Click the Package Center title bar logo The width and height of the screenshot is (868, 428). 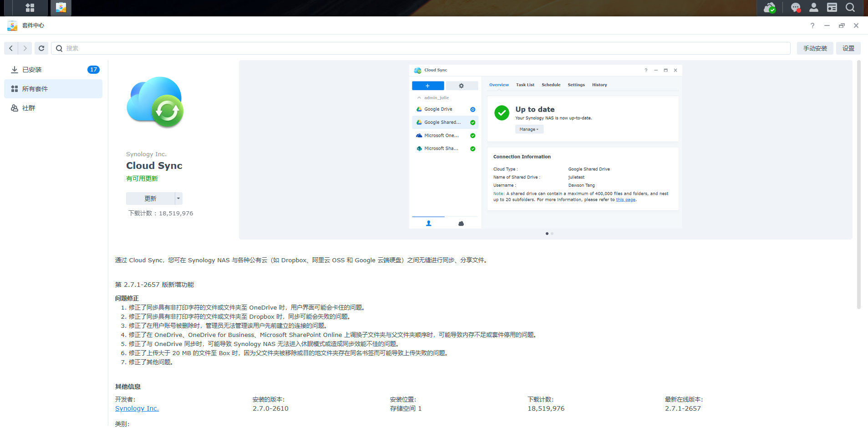click(12, 25)
